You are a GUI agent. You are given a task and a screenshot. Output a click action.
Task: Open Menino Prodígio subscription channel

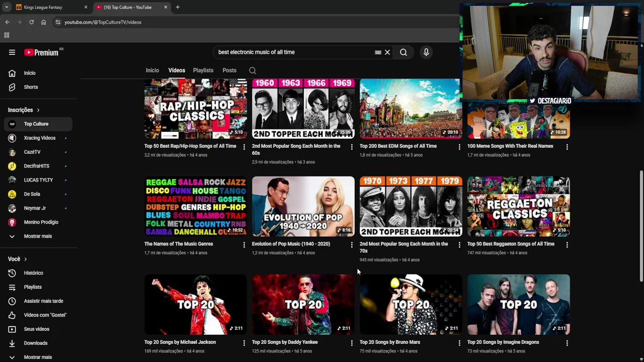(x=39, y=222)
